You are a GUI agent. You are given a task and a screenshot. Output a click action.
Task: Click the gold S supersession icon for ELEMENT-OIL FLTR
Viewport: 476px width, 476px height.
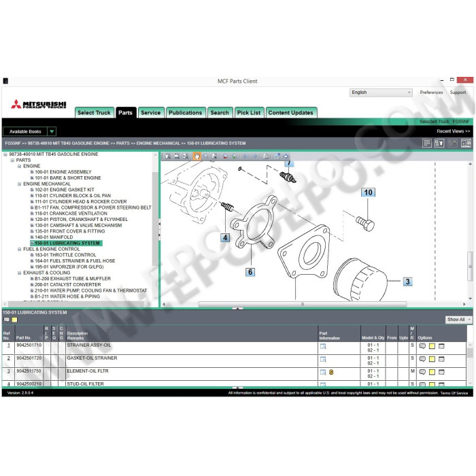[x=331, y=372]
